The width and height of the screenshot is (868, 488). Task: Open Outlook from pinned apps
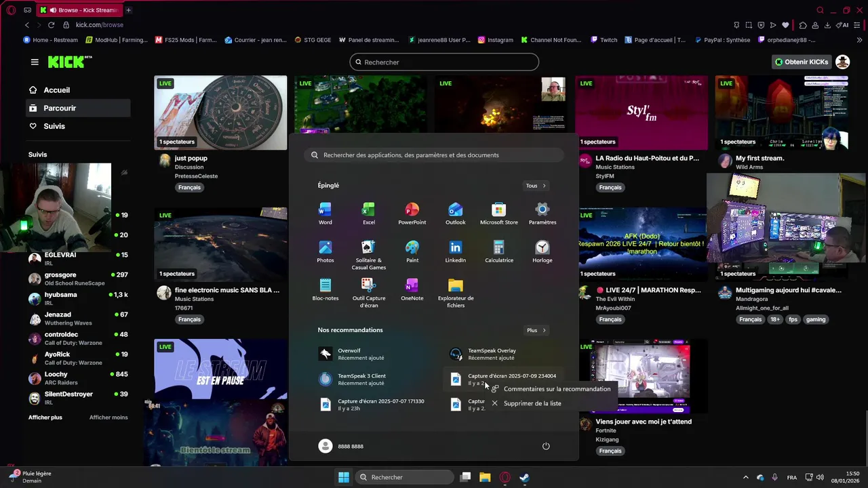[x=455, y=213]
